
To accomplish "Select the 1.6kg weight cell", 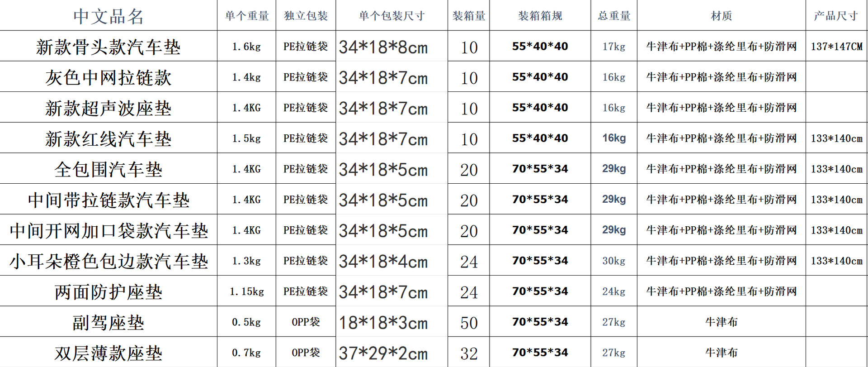I will (247, 46).
